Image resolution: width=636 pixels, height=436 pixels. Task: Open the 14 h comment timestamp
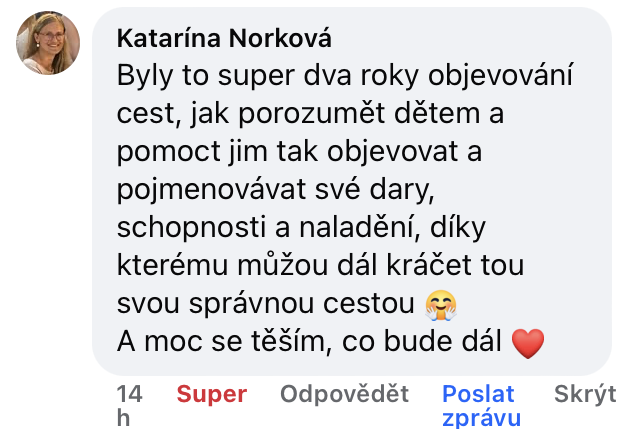pos(129,406)
